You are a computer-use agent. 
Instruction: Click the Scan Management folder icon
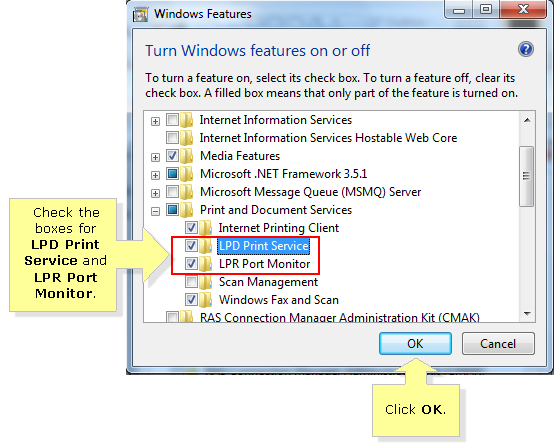coord(205,282)
